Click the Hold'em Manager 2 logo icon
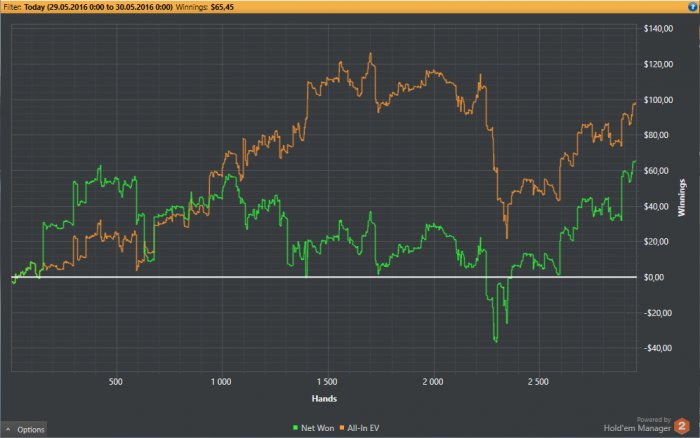Viewport: 700px width, 438px height. [x=682, y=426]
